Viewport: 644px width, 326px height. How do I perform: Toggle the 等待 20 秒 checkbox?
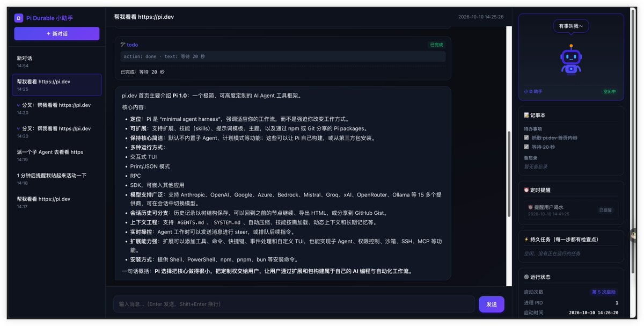tap(526, 147)
